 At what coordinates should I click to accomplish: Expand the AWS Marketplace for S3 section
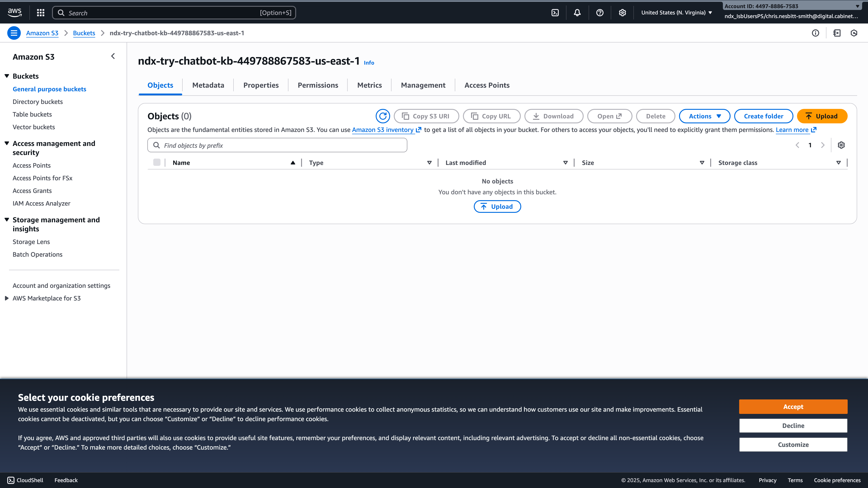pyautogui.click(x=7, y=298)
